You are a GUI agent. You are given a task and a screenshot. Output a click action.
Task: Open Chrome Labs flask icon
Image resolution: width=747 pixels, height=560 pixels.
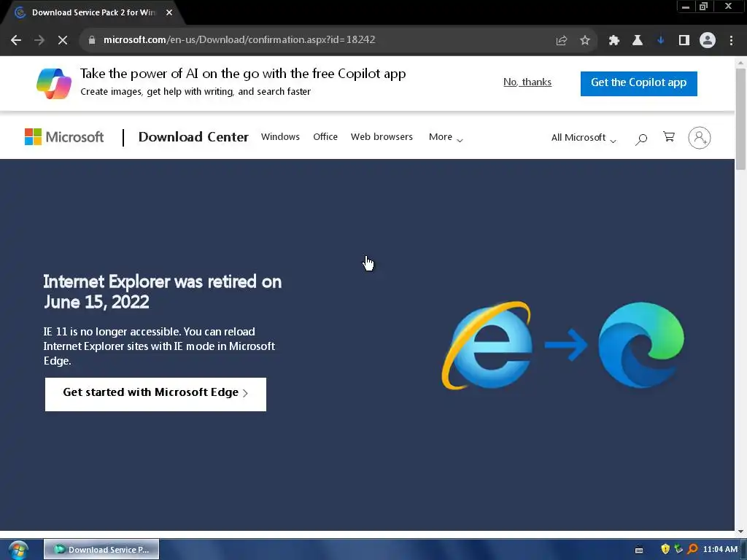[637, 41]
